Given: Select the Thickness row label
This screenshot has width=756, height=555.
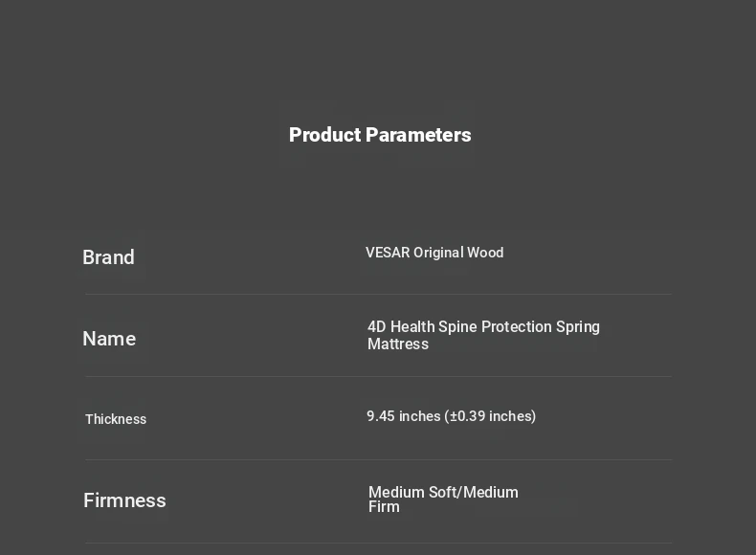Looking at the screenshot, I should pos(116,419).
